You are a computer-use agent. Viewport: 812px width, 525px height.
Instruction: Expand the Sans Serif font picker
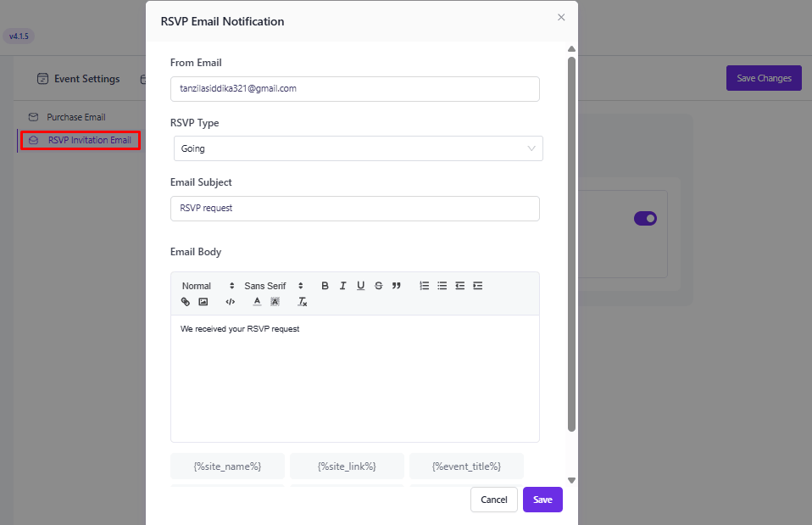click(x=273, y=286)
